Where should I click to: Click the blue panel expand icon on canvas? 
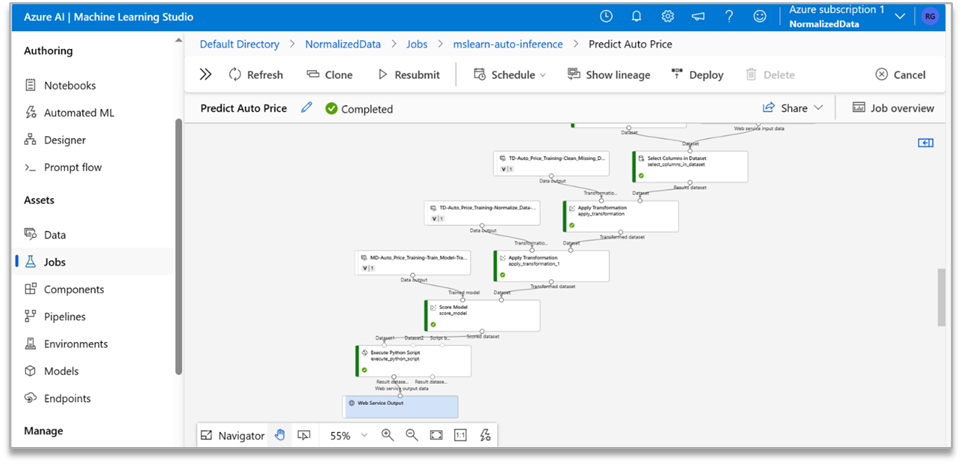[925, 143]
